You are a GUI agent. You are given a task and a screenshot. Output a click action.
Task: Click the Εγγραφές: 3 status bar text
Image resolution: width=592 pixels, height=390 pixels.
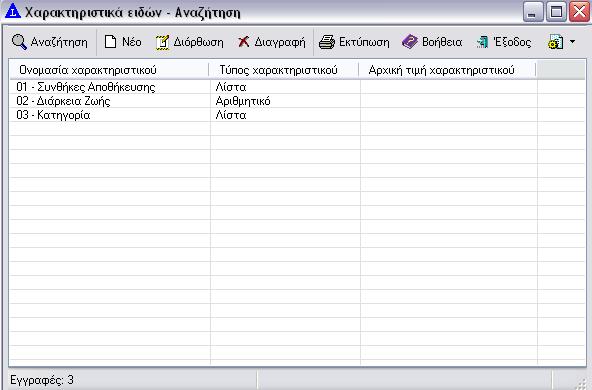[42, 379]
